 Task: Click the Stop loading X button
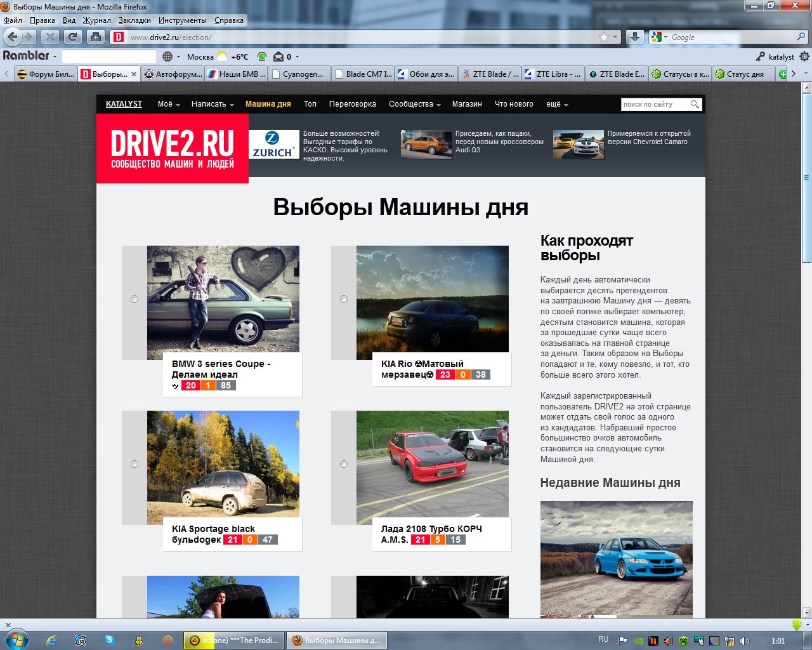click(51, 37)
